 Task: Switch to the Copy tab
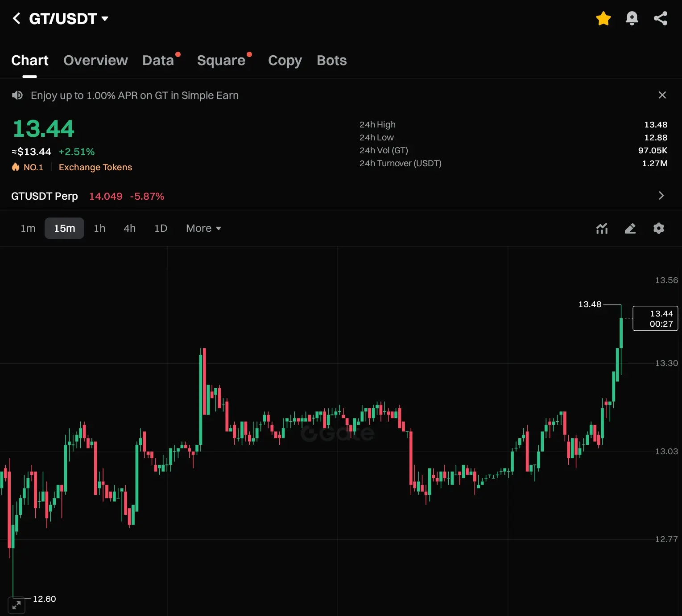285,60
